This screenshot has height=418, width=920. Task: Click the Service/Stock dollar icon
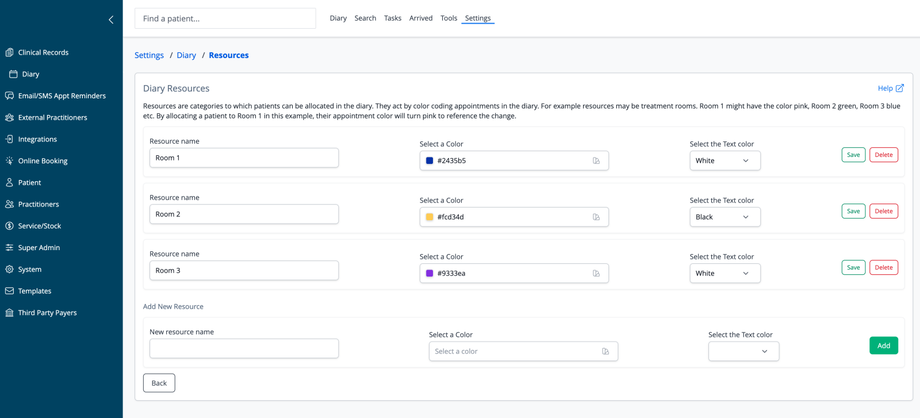point(10,226)
